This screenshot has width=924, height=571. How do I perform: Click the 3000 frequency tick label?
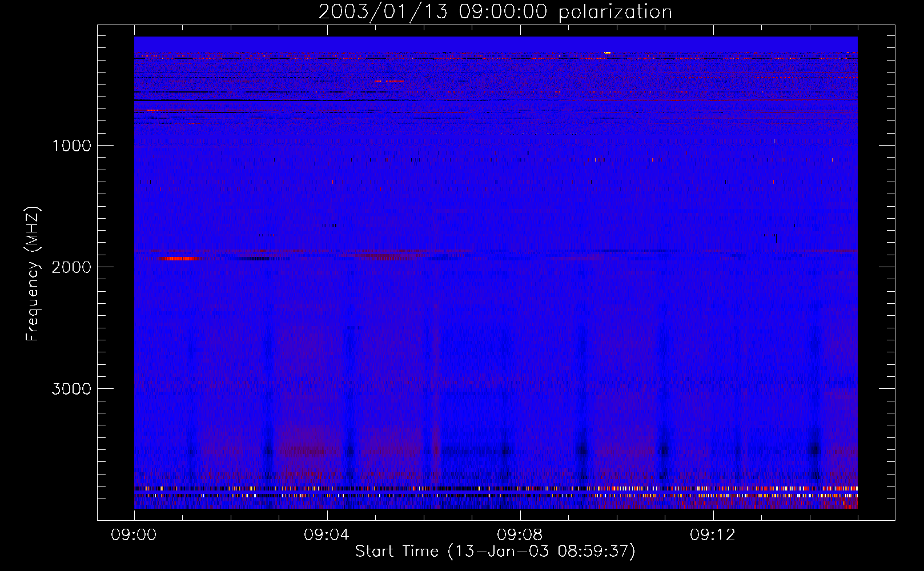coord(71,389)
